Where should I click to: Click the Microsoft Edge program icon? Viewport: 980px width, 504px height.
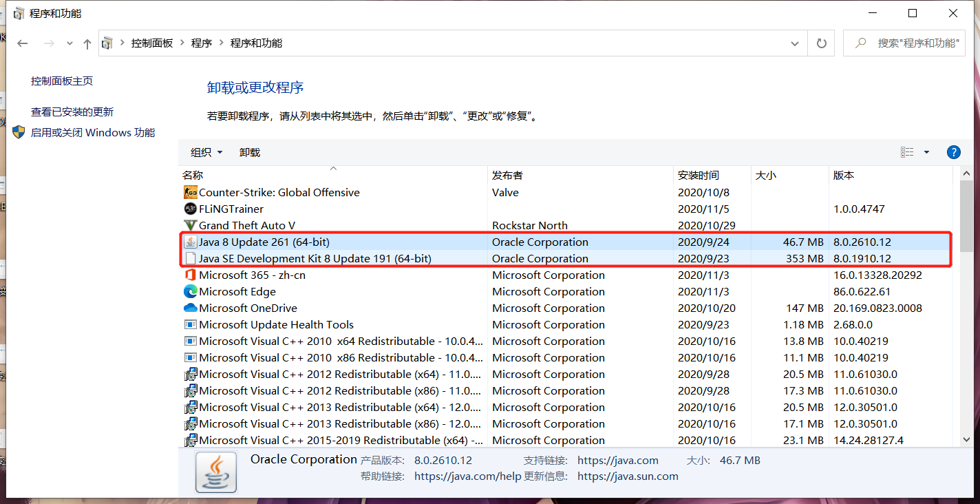[191, 292]
